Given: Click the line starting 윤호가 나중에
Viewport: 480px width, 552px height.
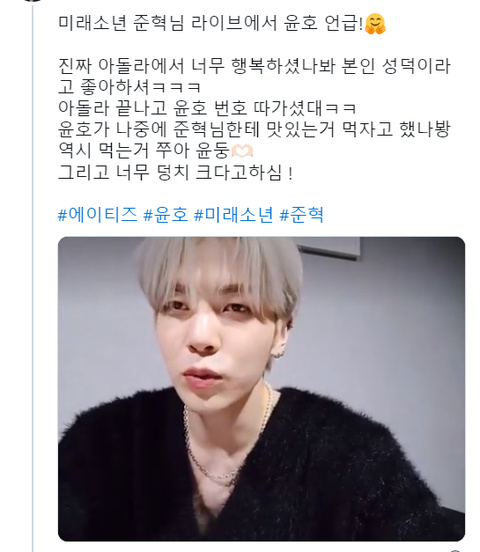Looking at the screenshot, I should 254,130.
